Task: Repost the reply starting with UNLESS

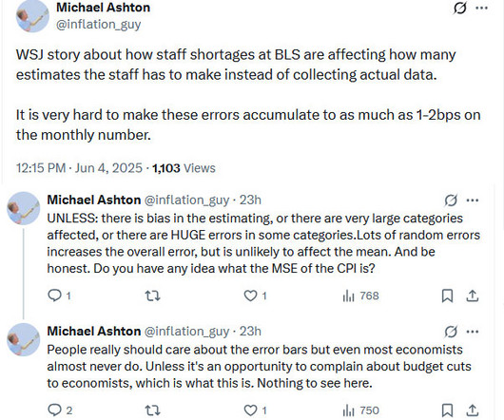Action: pos(152,296)
